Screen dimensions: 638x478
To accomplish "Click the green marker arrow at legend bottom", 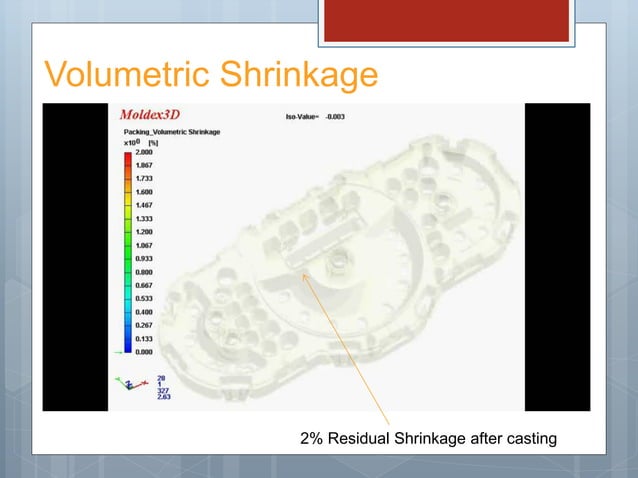I will pos(117,352).
